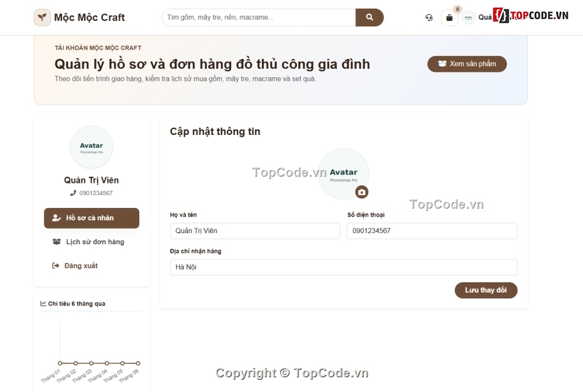Click the header user name text Quả
This screenshot has height=392, width=583.
click(x=485, y=17)
